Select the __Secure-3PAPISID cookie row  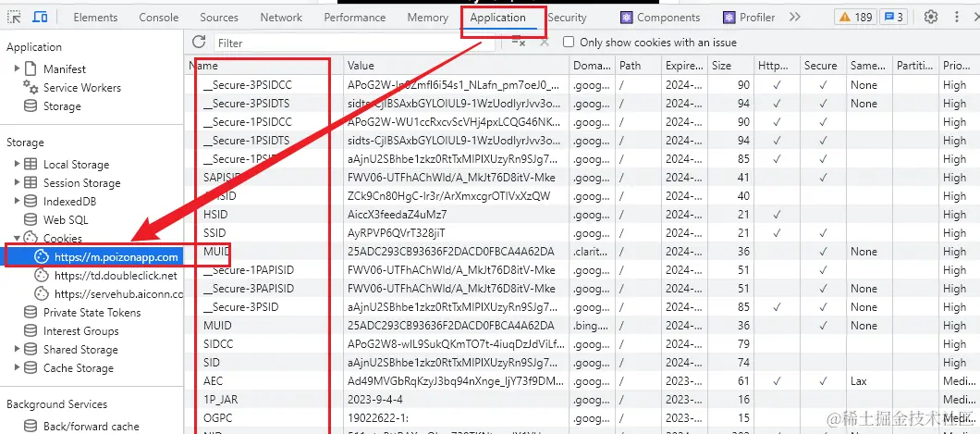click(x=582, y=289)
